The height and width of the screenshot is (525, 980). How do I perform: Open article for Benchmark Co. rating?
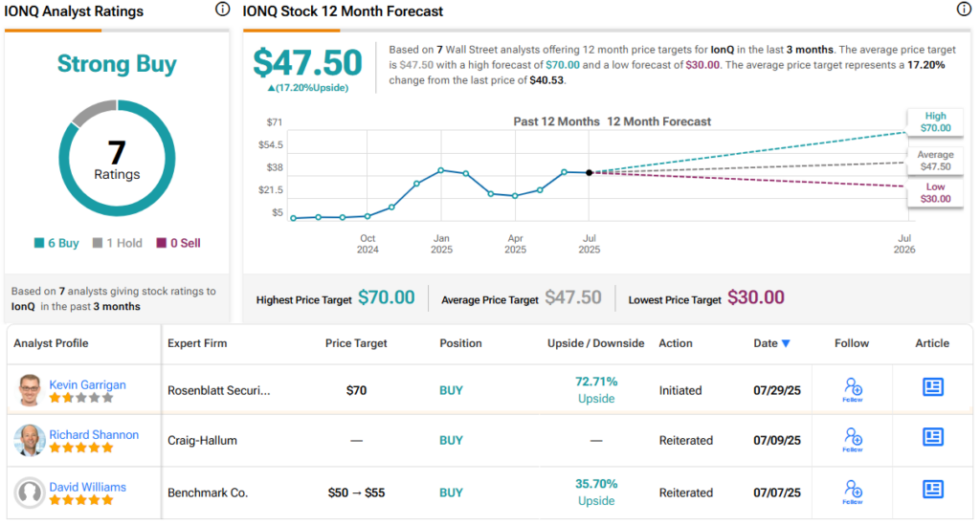coord(932,490)
